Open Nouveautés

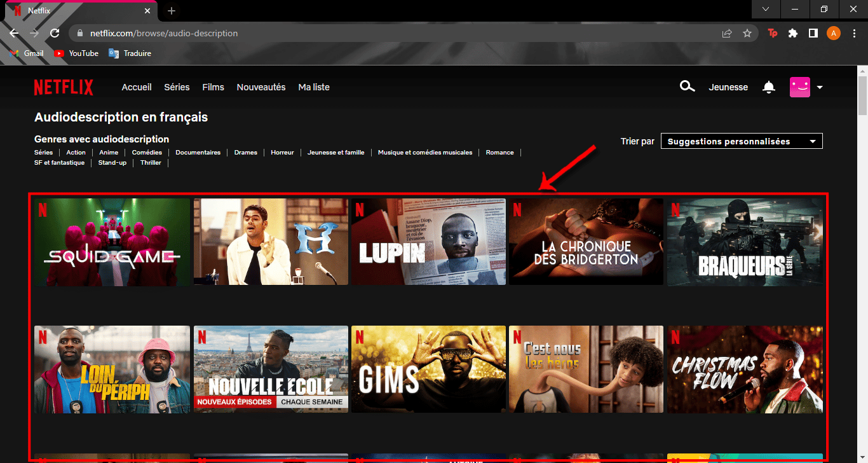[x=261, y=87]
